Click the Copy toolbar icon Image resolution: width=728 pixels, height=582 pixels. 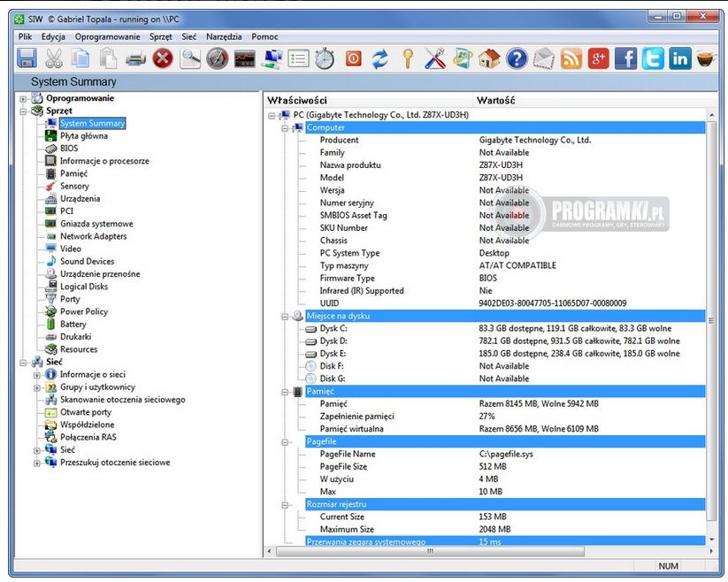(80, 59)
